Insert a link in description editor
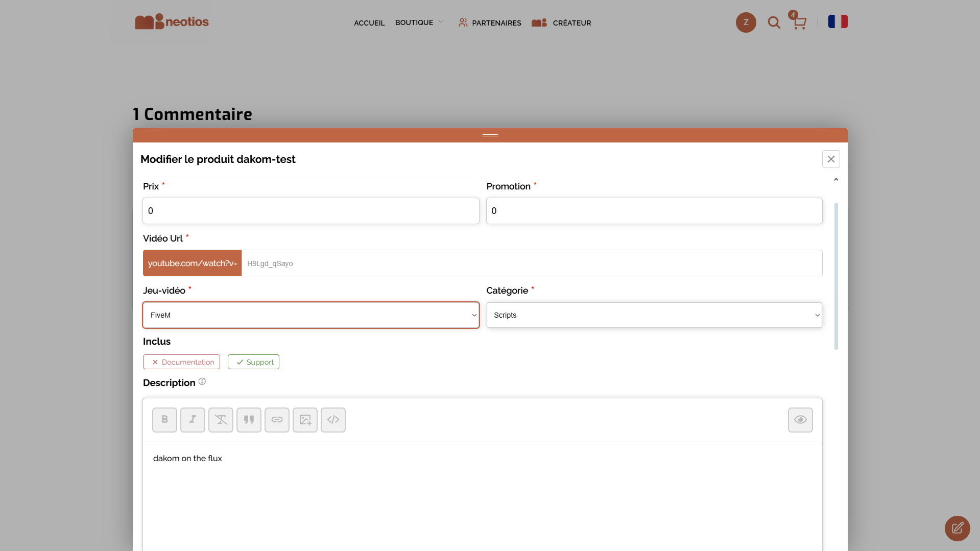 pos(277,420)
